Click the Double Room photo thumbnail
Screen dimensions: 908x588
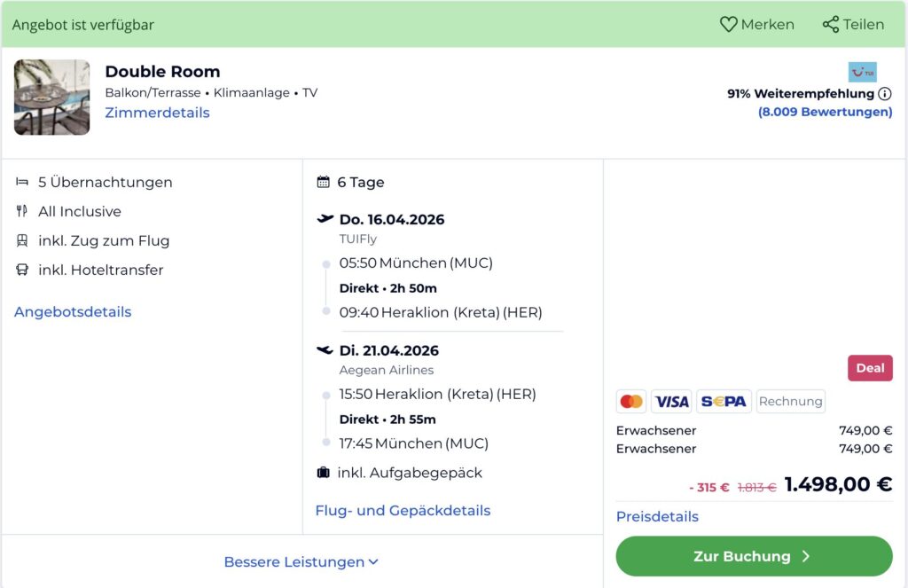point(51,97)
